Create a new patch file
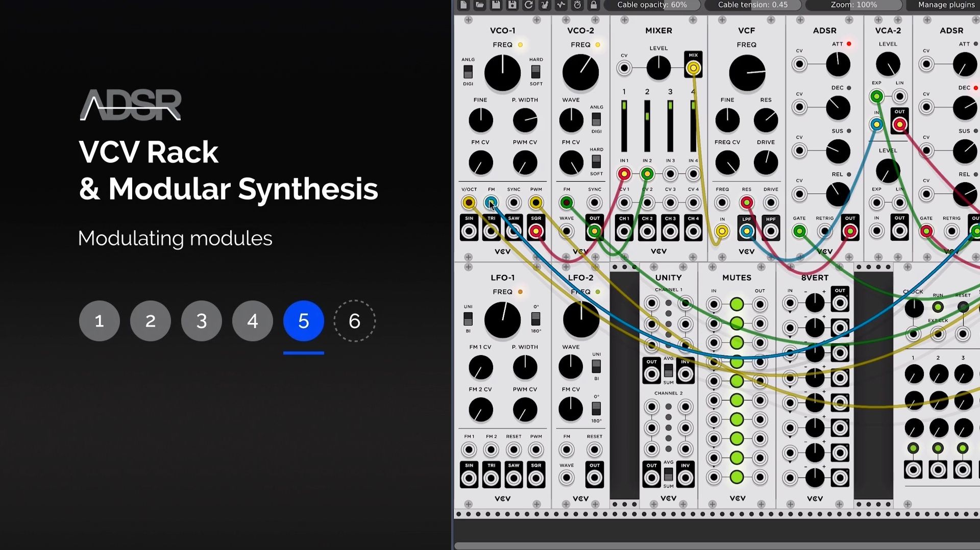The width and height of the screenshot is (980, 550). [x=463, y=5]
